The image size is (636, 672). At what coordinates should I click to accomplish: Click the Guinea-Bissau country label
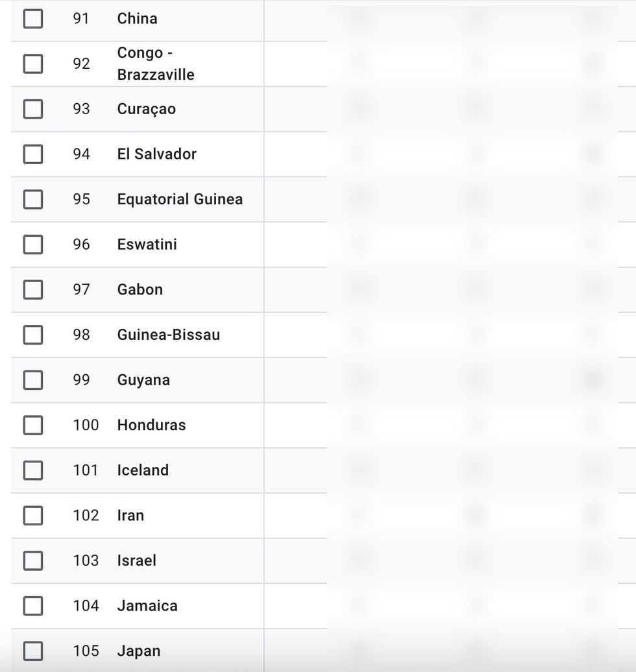click(x=168, y=335)
